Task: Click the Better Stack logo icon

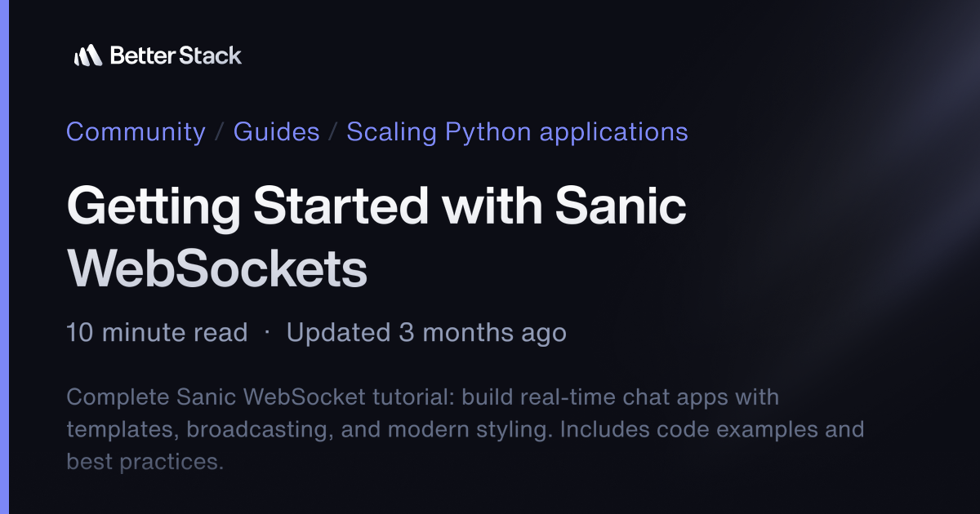Action: tap(87, 55)
